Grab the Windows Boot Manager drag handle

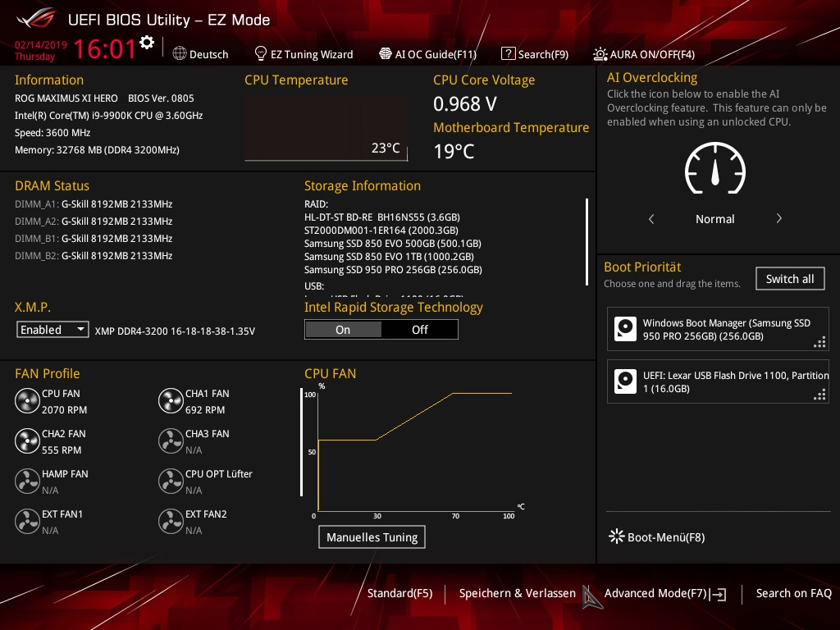(819, 342)
